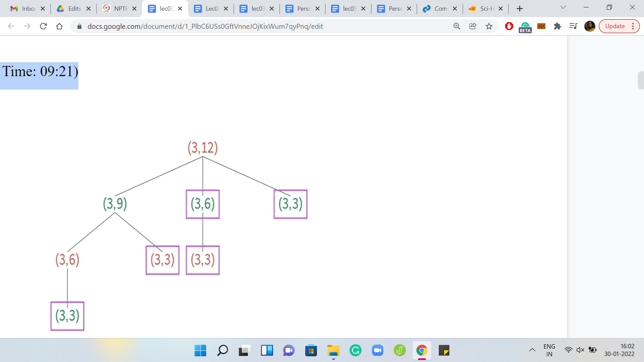Viewport: 644px width, 362px height.
Task: Click the document vertical scrollbar thumb
Action: (640, 80)
